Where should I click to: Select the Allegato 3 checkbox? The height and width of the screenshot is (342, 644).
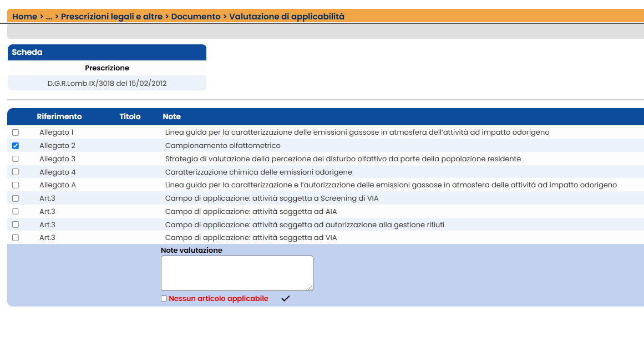coord(16,159)
